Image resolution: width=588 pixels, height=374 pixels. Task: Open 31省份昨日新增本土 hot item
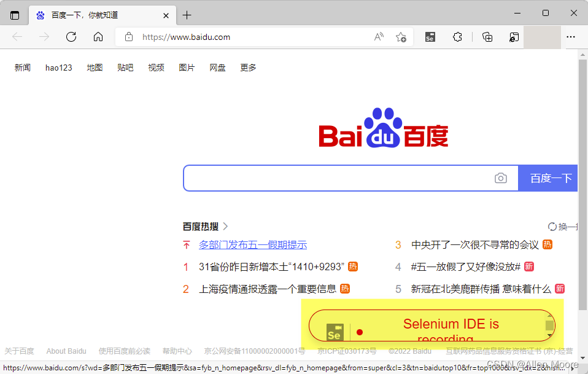coord(271,267)
